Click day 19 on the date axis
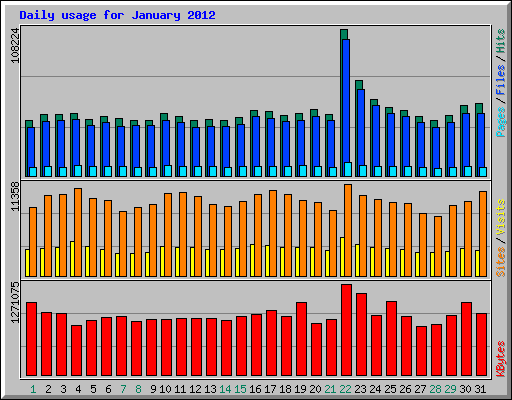The image size is (512, 400). (300, 389)
